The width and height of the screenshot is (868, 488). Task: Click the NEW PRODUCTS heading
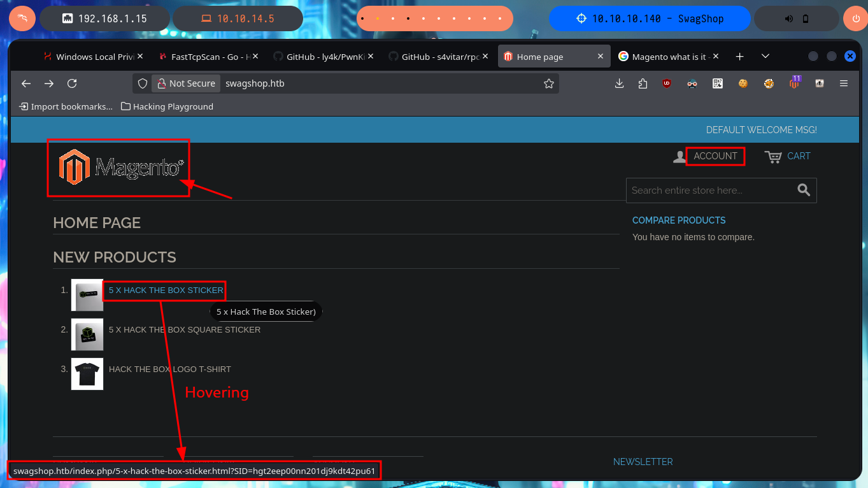[115, 257]
